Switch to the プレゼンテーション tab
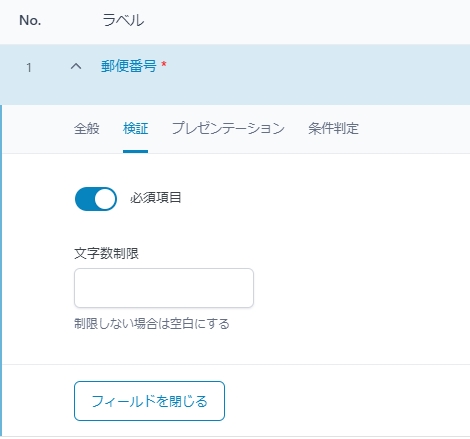 (228, 128)
